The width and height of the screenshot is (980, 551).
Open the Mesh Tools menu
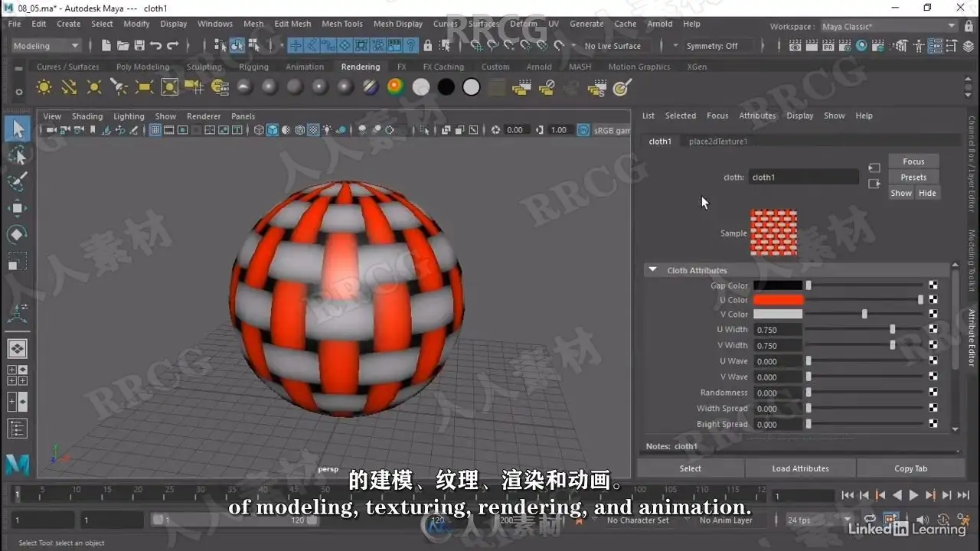342,24
